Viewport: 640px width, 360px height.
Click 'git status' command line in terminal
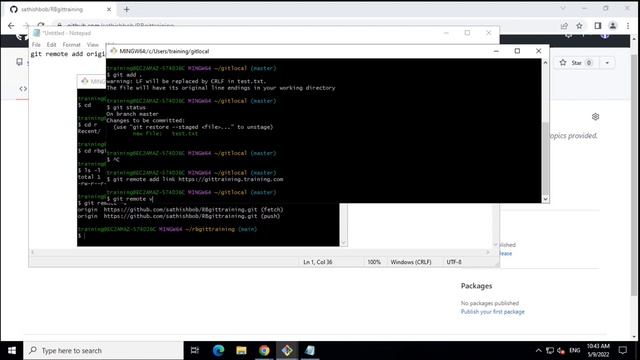tap(126, 107)
